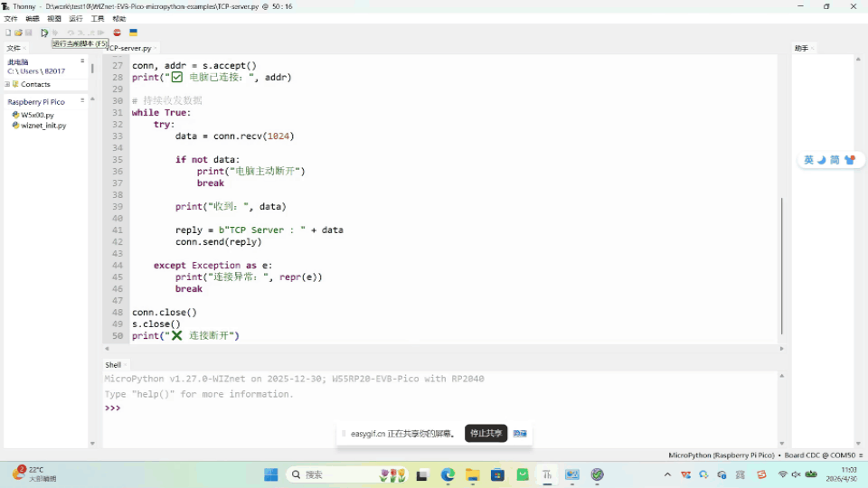Open the Wi-Fi network tray icon
Image resolution: width=868 pixels, height=488 pixels.
(782, 474)
